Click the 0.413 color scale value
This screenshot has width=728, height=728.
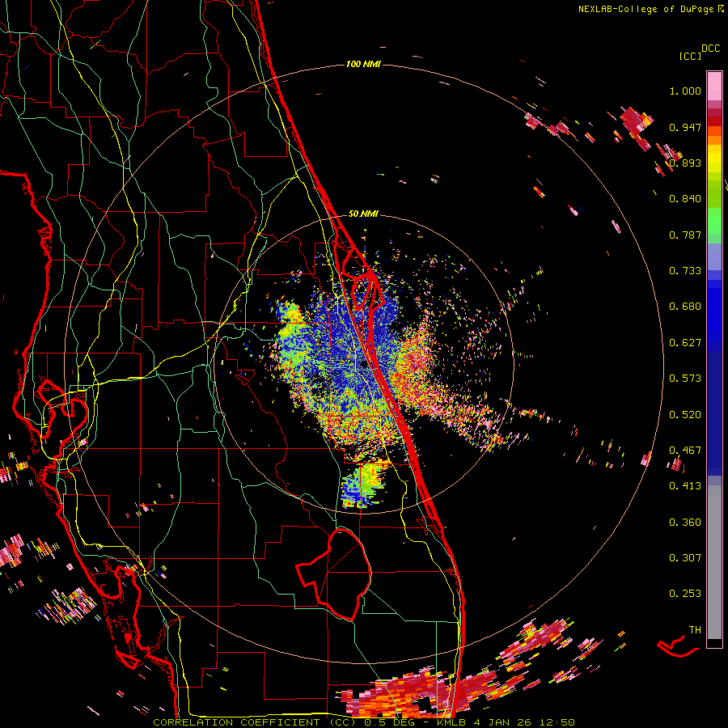tap(685, 486)
